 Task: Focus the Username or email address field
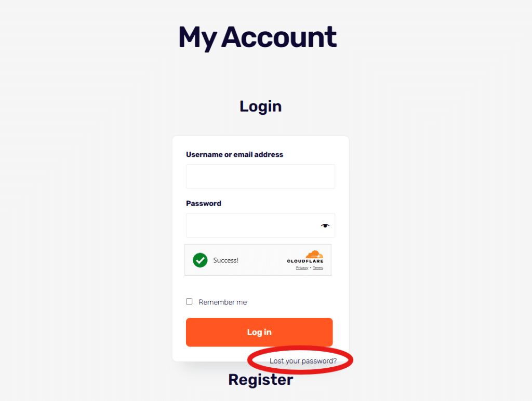pyautogui.click(x=261, y=177)
